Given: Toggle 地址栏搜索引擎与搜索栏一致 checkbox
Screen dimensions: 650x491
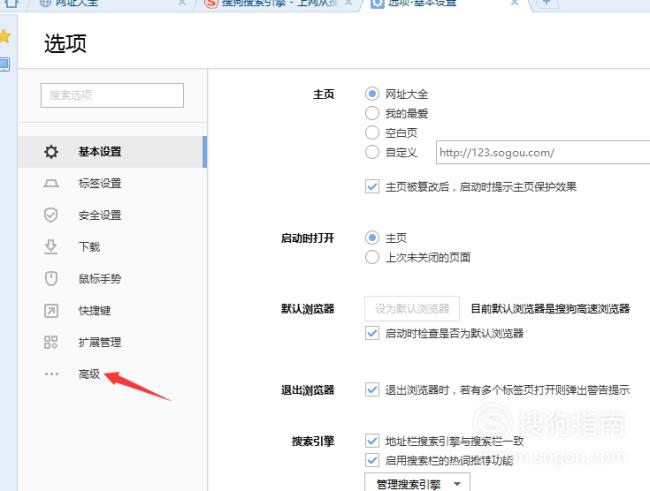Looking at the screenshot, I should tap(372, 441).
